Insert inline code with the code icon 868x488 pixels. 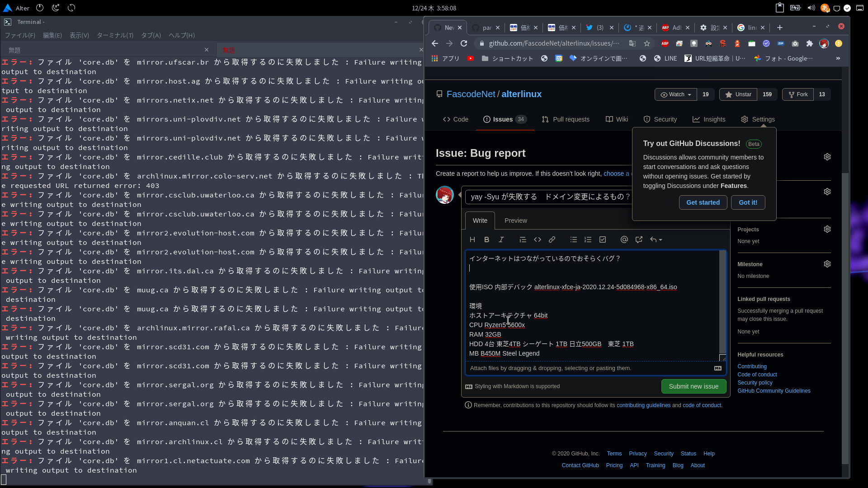point(537,239)
